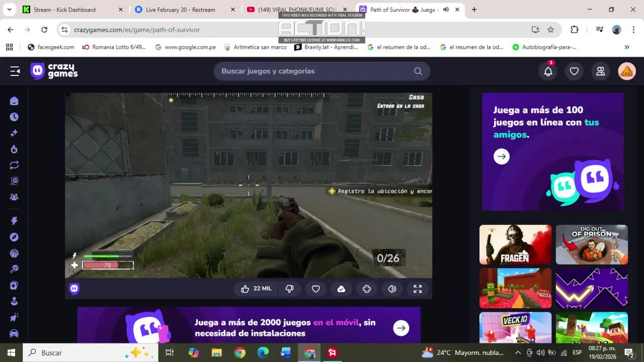Open media control icon in Chrome toolbar

pyautogui.click(x=599, y=30)
